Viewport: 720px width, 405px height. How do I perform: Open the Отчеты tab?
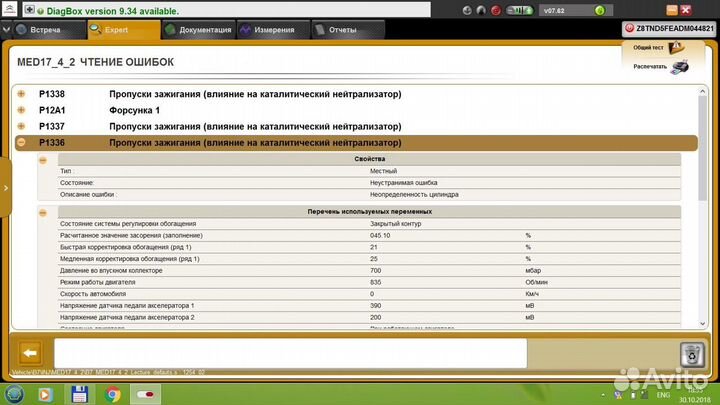tap(348, 30)
